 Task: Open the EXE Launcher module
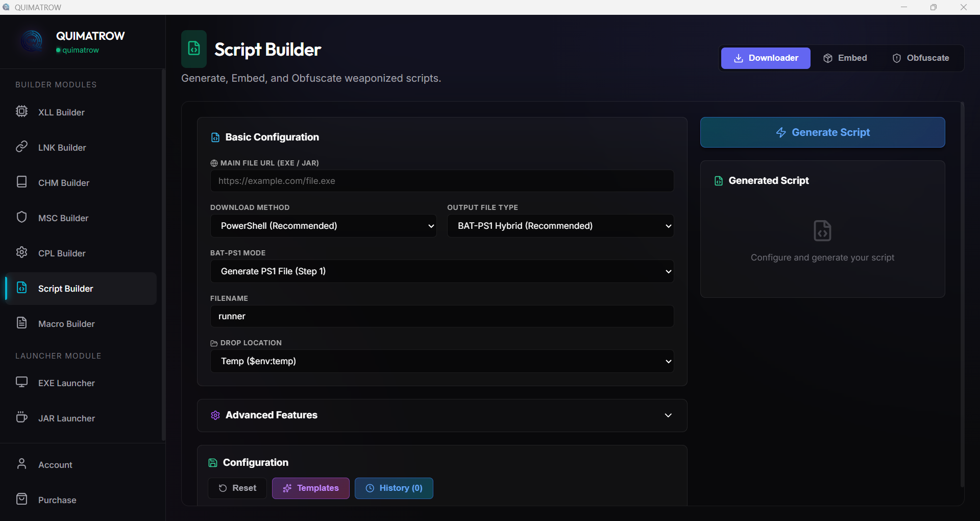pos(66,383)
